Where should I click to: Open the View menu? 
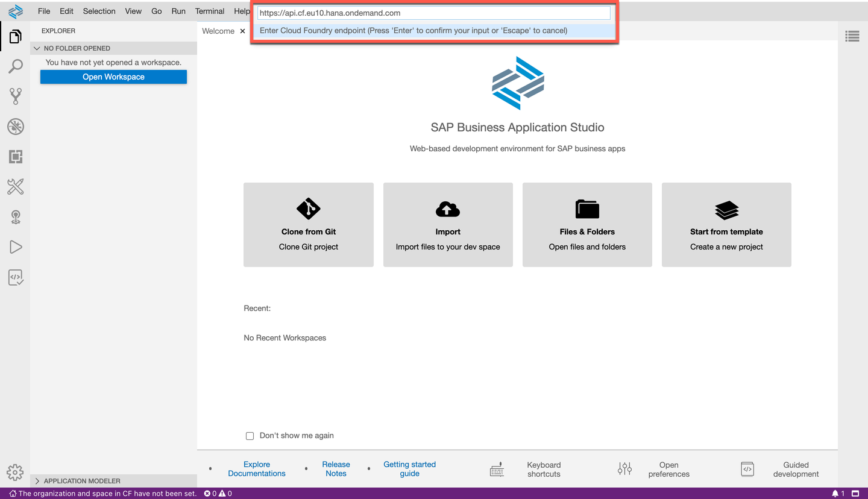(x=133, y=11)
